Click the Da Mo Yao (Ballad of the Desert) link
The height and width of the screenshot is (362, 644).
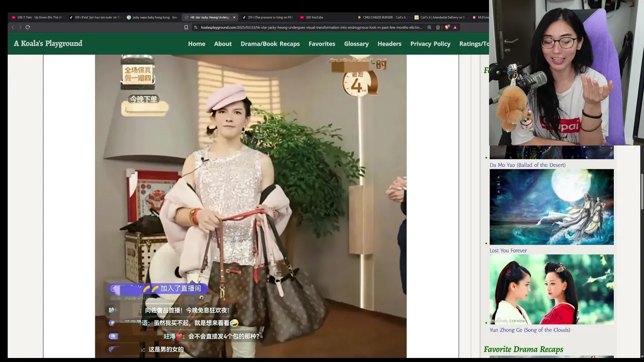click(x=527, y=165)
